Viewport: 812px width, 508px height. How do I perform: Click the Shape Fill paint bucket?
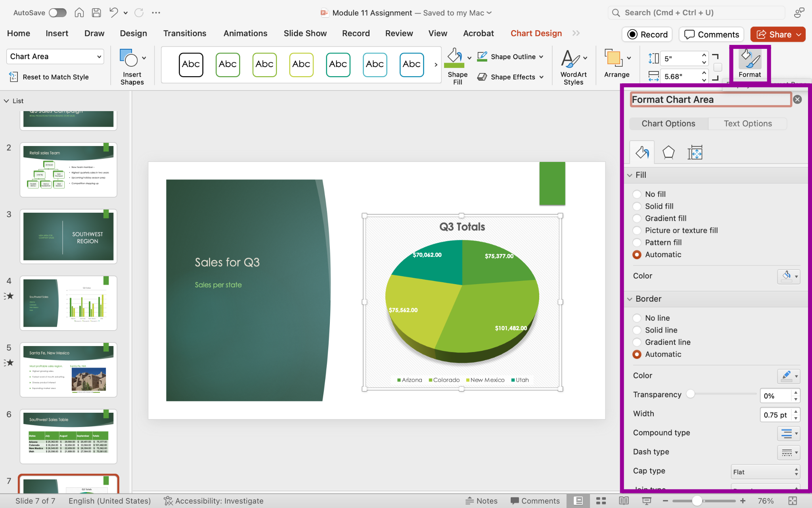tap(454, 59)
